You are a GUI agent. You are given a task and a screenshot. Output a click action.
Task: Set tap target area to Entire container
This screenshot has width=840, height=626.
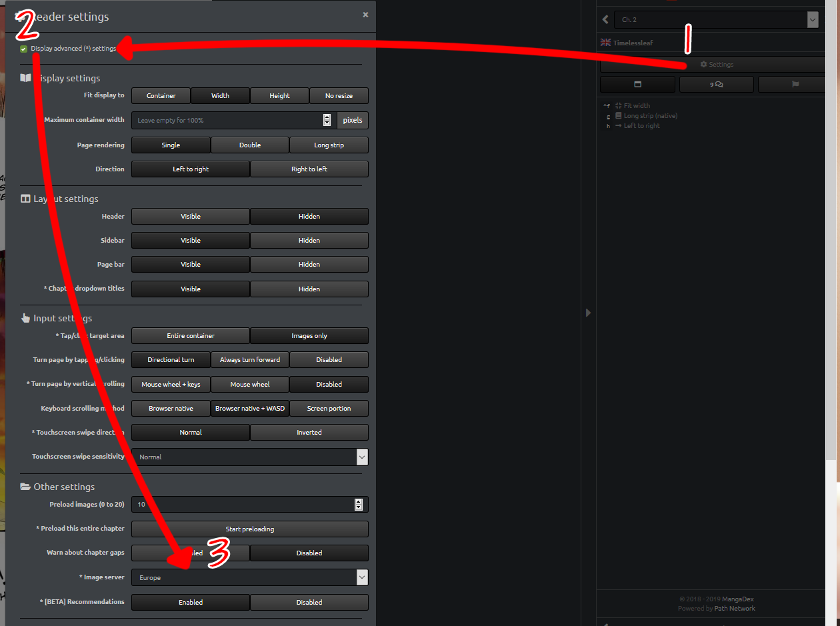(x=191, y=335)
